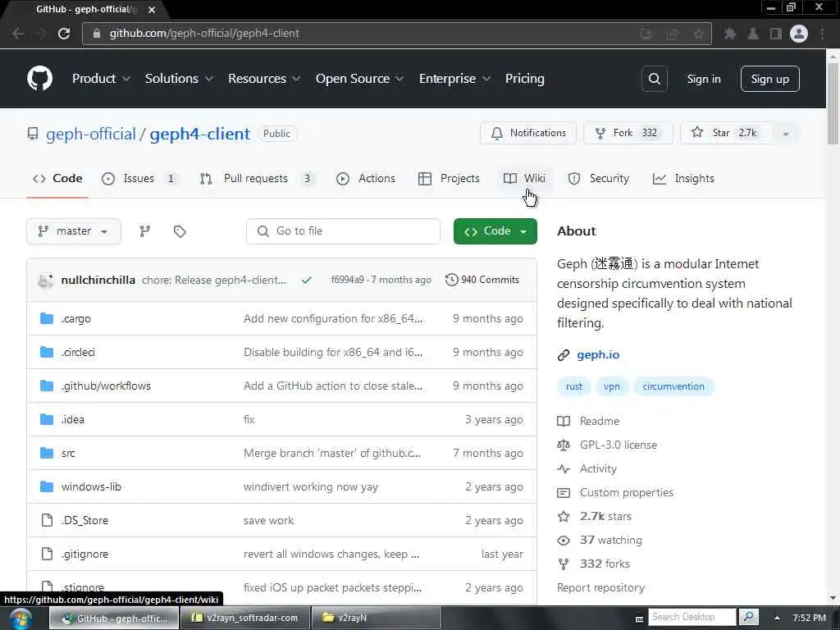Open the GitHub search magnifier button
The height and width of the screenshot is (630, 840).
pyautogui.click(x=654, y=79)
